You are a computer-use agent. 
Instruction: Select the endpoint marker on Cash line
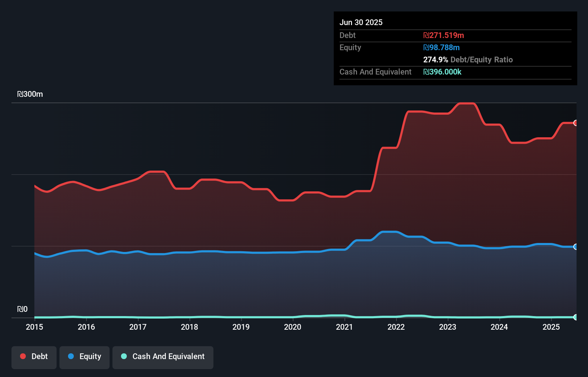point(576,317)
